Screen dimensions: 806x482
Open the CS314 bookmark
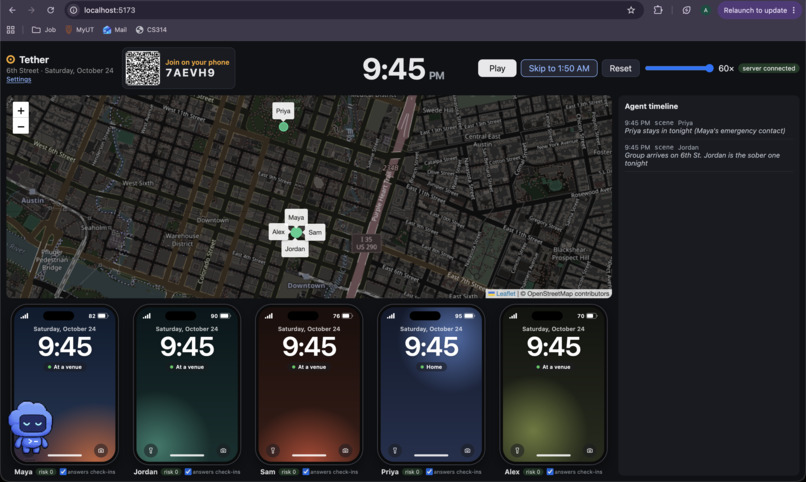tap(151, 30)
